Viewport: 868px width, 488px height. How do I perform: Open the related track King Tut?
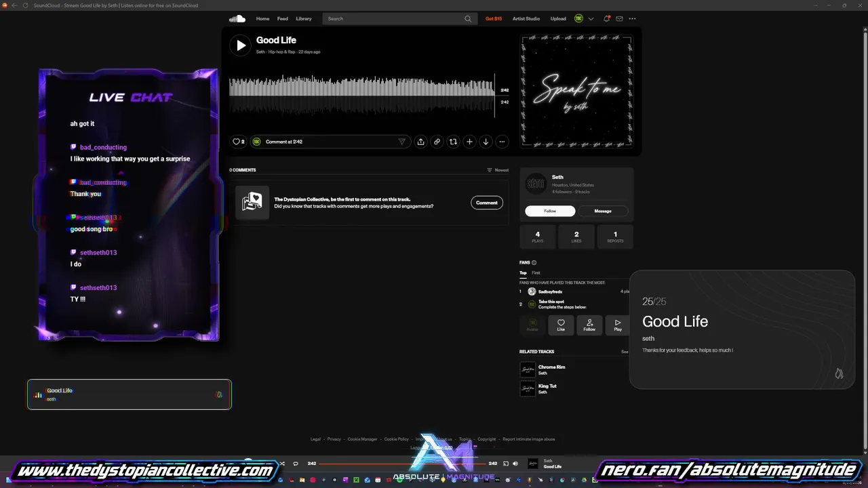pyautogui.click(x=547, y=386)
